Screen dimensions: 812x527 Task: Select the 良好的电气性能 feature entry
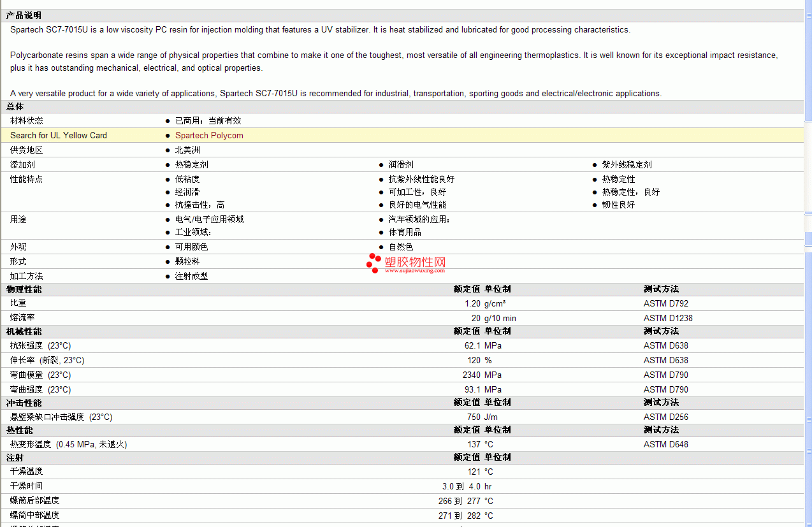[417, 205]
